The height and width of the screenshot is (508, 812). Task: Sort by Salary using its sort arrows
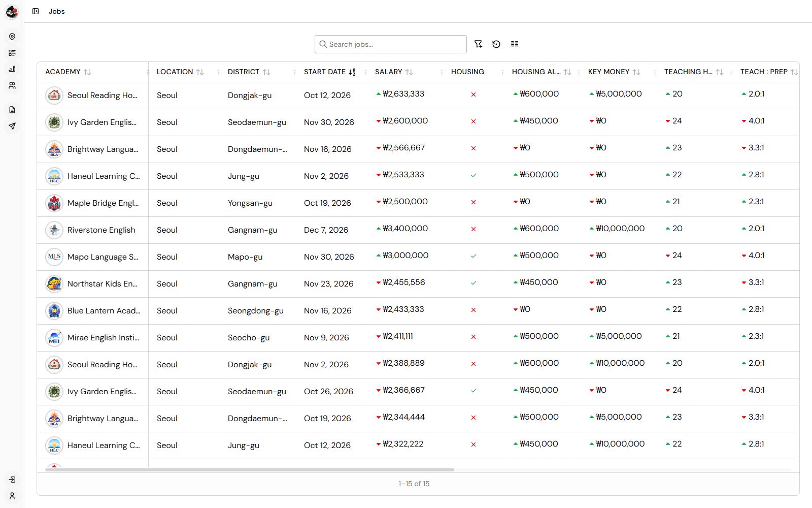click(409, 72)
